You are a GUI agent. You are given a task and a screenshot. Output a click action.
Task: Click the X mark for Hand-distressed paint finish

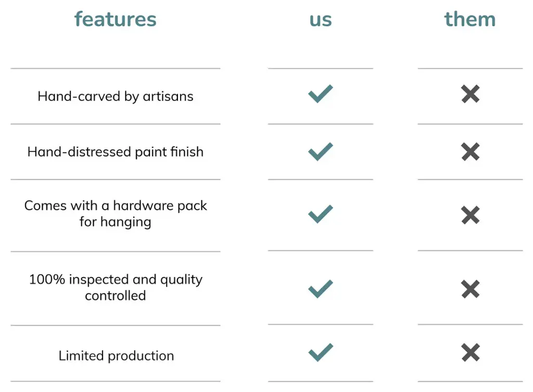(470, 151)
